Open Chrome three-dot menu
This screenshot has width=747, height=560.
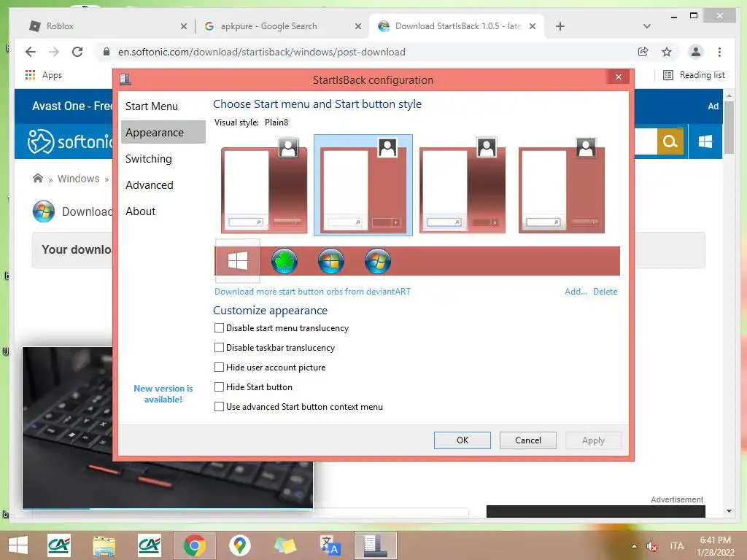(x=719, y=52)
